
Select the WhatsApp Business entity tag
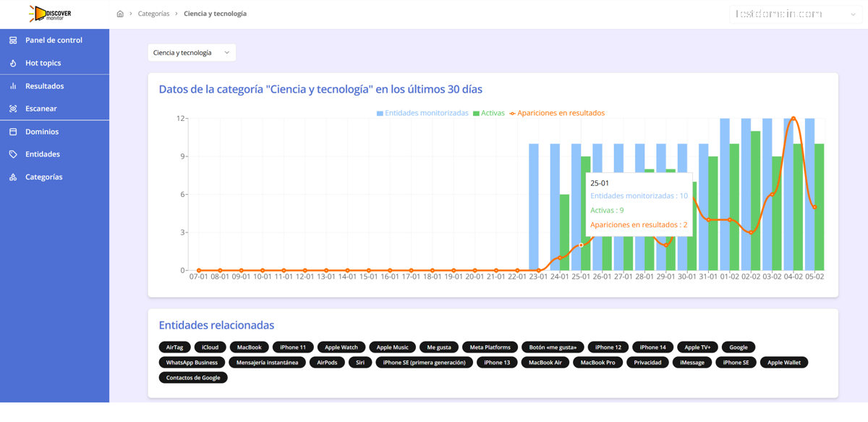(x=192, y=363)
